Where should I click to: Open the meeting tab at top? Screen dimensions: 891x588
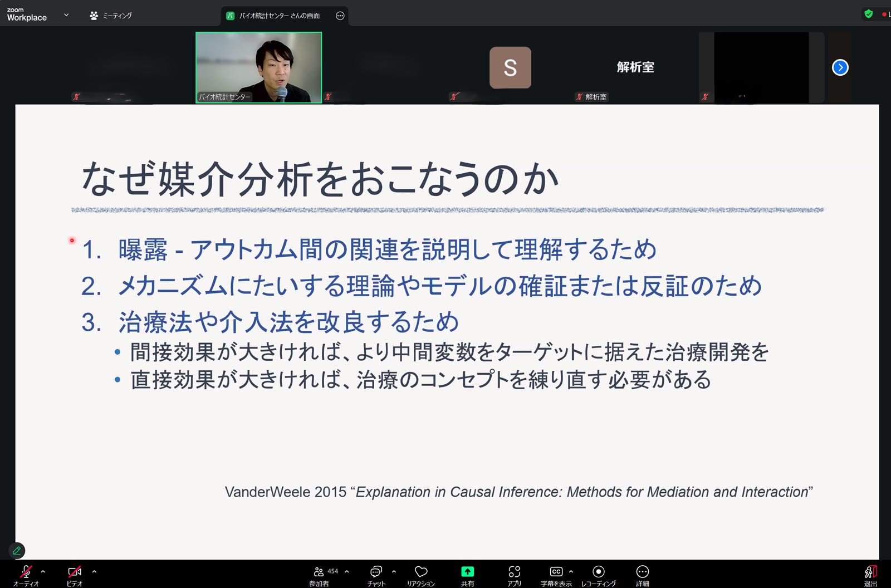point(111,16)
